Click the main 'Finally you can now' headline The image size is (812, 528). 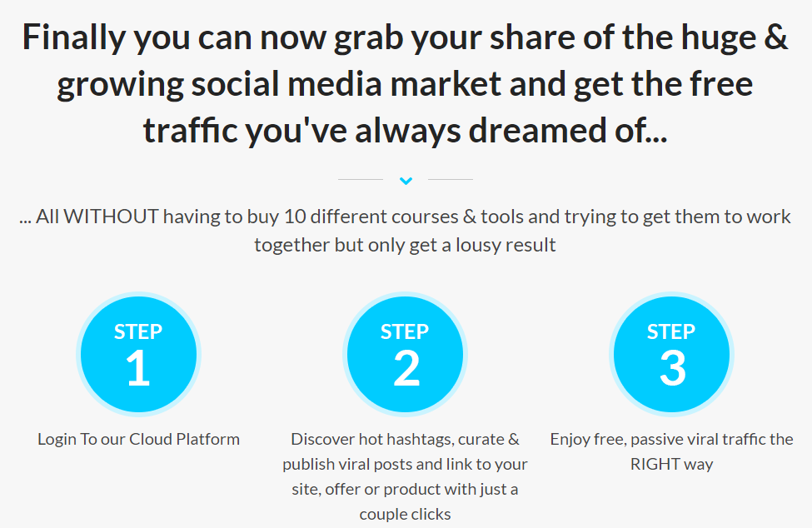coord(405,84)
